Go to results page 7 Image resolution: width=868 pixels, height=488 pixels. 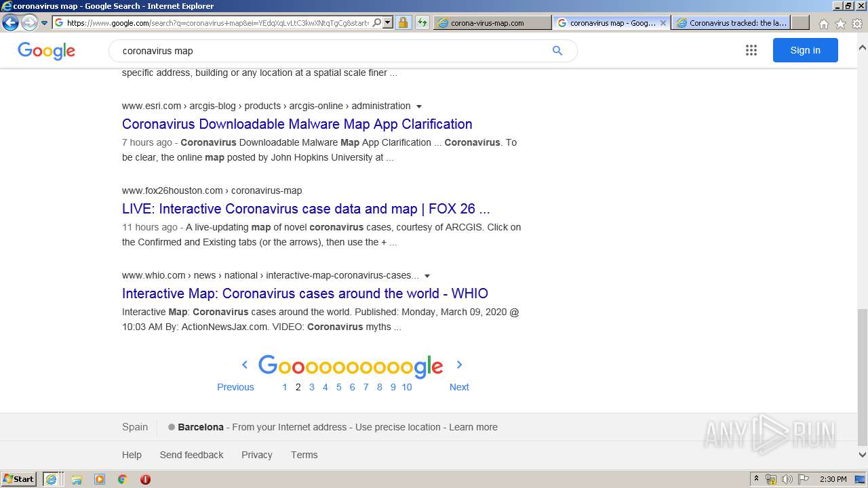(x=366, y=387)
